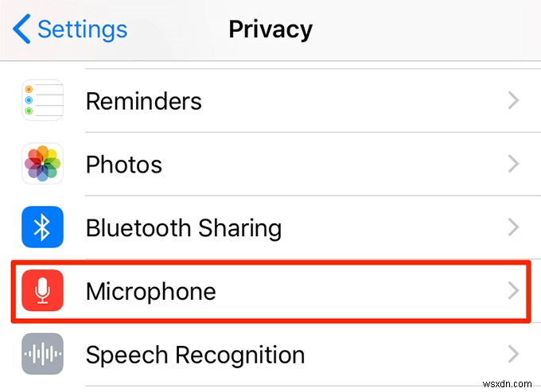Expand Photos using its right chevron
Image resolution: width=541 pixels, height=392 pixels.
[x=514, y=165]
